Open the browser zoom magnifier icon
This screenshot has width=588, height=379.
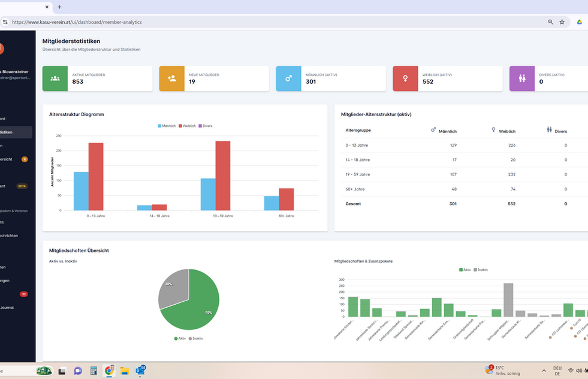coord(550,22)
